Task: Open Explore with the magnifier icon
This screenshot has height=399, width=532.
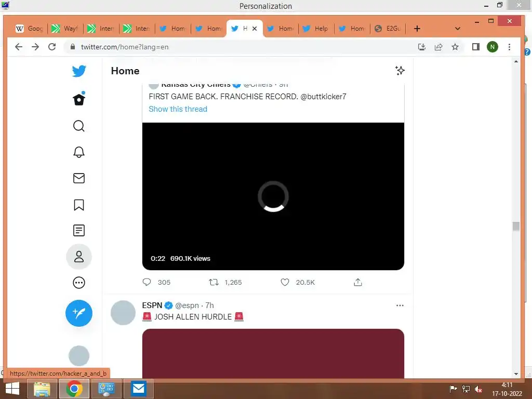Action: coord(79,126)
